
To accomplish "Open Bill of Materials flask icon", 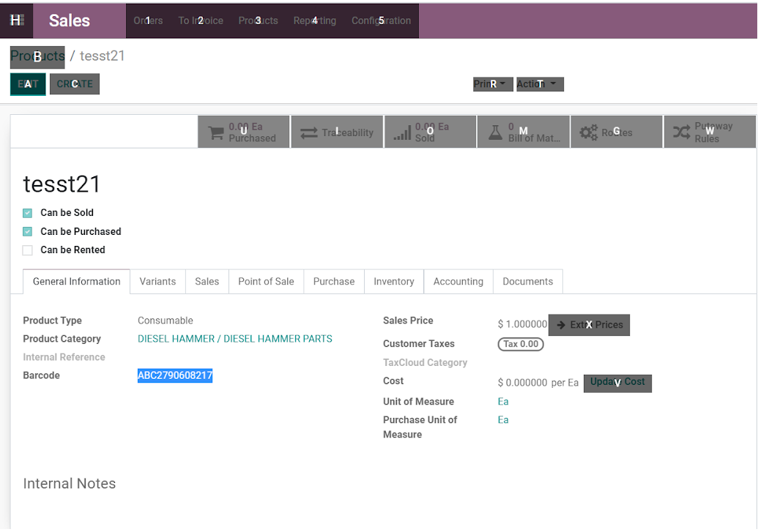I will [496, 132].
